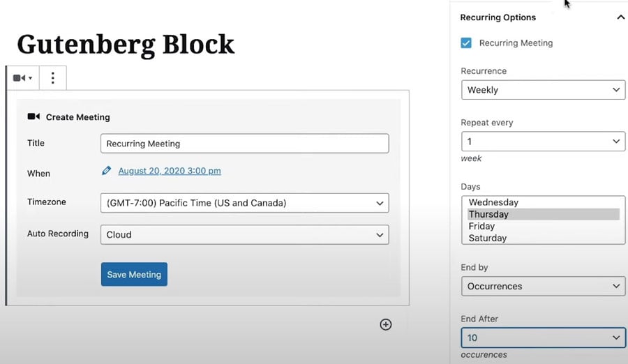Viewport: 628px width, 364px height.
Task: Open the three-dot block options menu
Action: [x=53, y=77]
